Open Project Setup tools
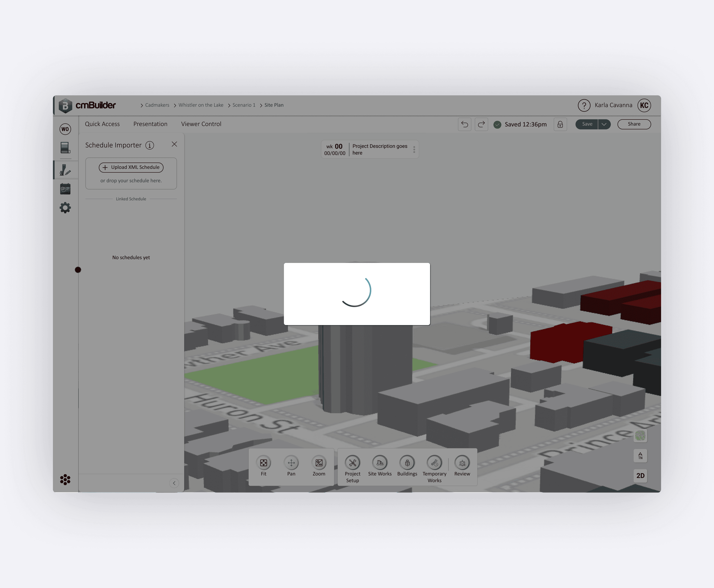The width and height of the screenshot is (714, 588). pos(352,463)
